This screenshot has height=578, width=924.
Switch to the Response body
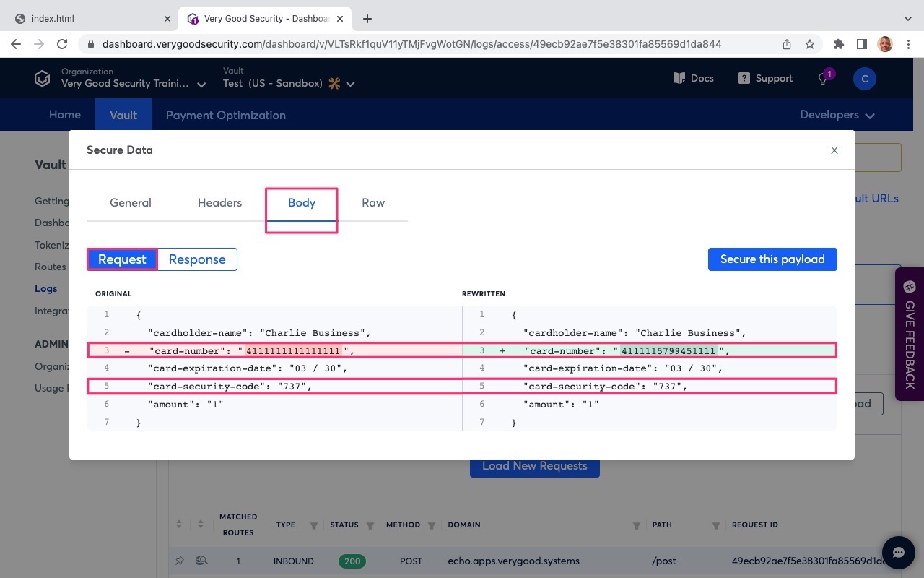point(197,259)
